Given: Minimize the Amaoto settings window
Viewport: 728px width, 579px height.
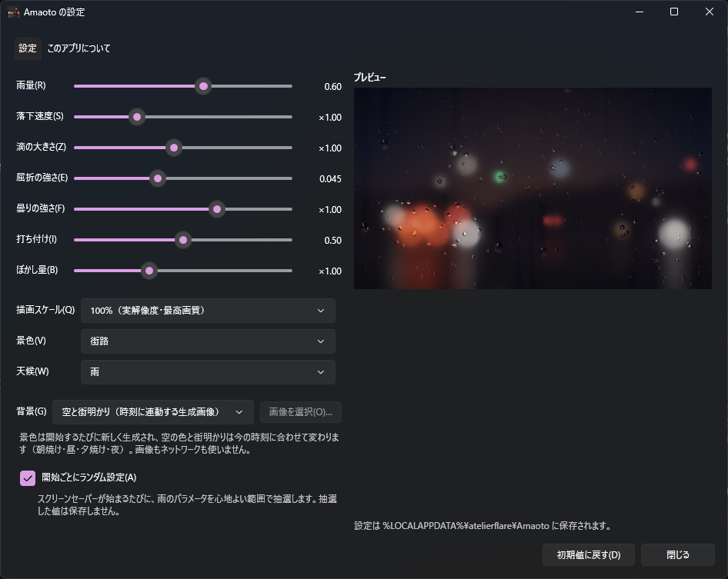Looking at the screenshot, I should point(640,12).
